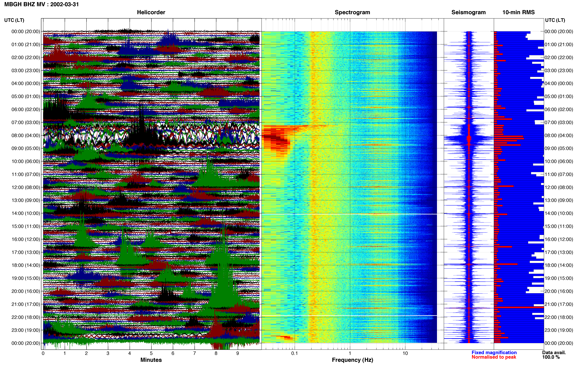This screenshot has width=588, height=368.
Task: Click the dark red low-frequency spectrogram blob near 08:00
Action: pyautogui.click(x=276, y=140)
